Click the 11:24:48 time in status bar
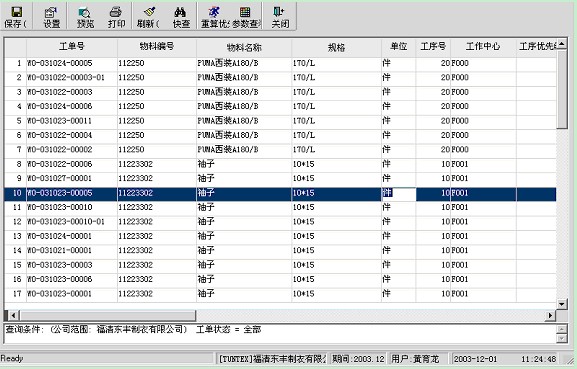The height and width of the screenshot is (369, 577). tap(538, 359)
